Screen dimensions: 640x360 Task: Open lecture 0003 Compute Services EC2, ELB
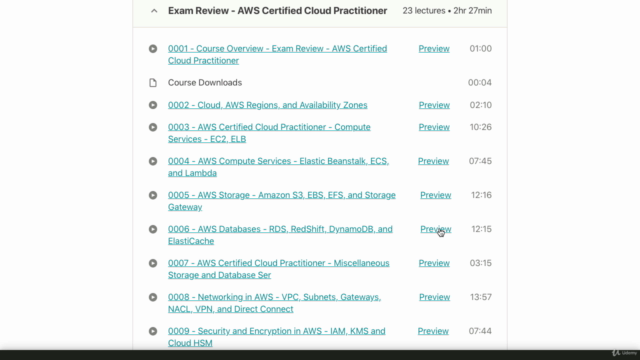pyautogui.click(x=269, y=133)
